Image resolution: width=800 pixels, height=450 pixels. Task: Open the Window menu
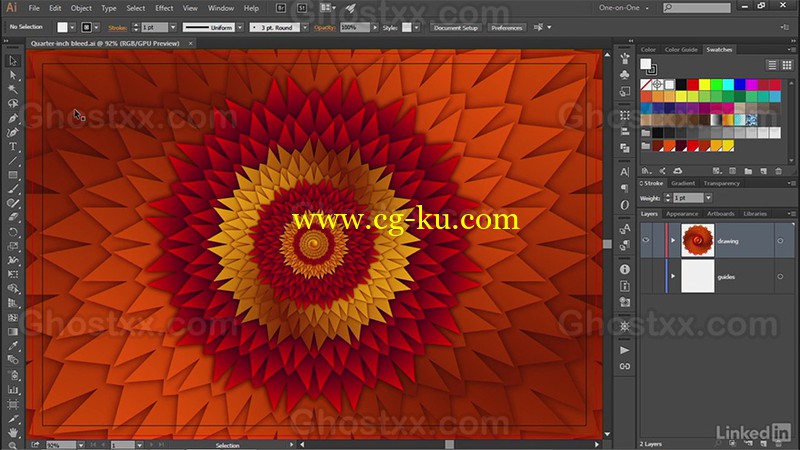tap(221, 8)
